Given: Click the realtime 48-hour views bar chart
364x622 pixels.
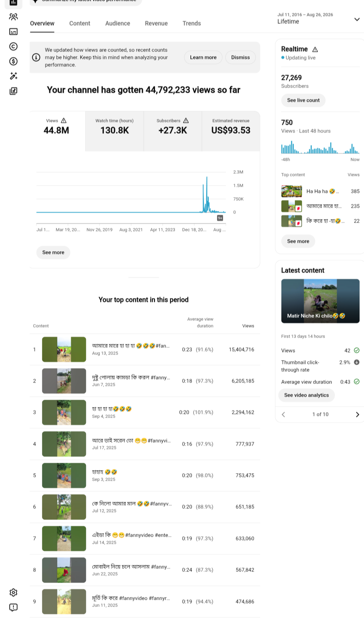Looking at the screenshot, I should pos(321,148).
